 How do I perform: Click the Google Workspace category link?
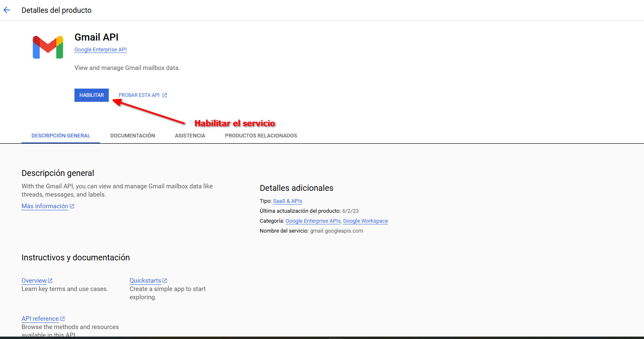(365, 221)
